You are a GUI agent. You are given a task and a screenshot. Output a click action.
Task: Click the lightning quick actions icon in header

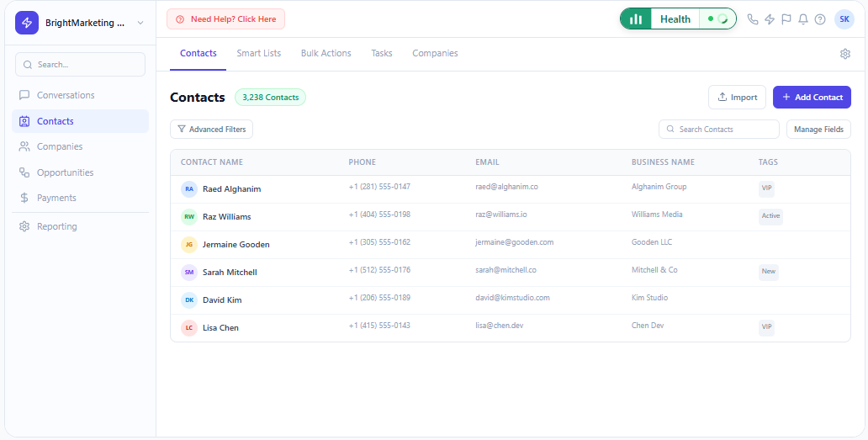coord(770,19)
